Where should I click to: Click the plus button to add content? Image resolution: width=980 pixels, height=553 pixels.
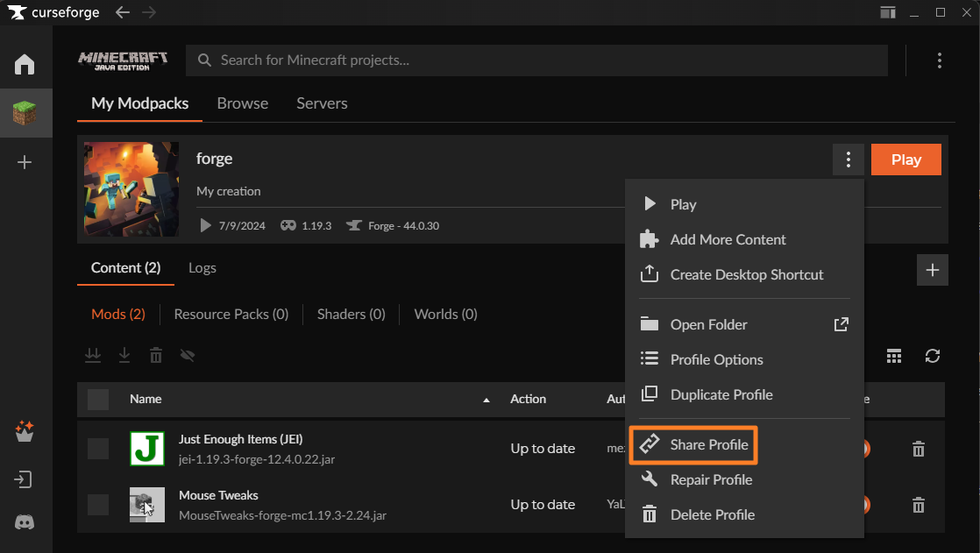[933, 270]
